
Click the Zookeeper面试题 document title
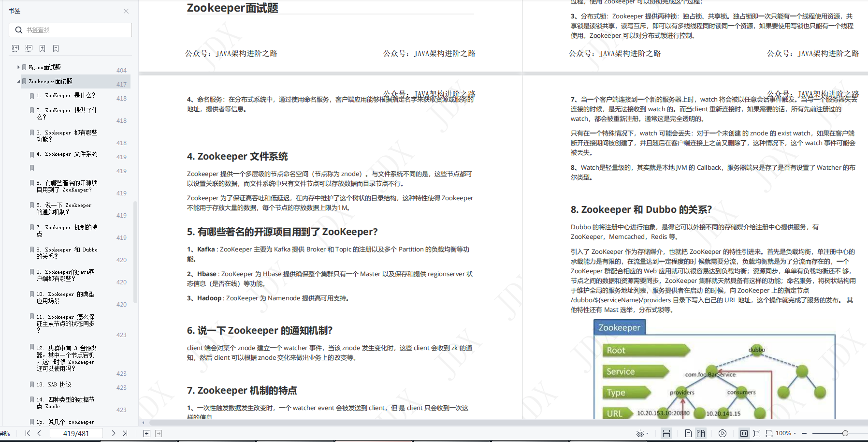(232, 8)
